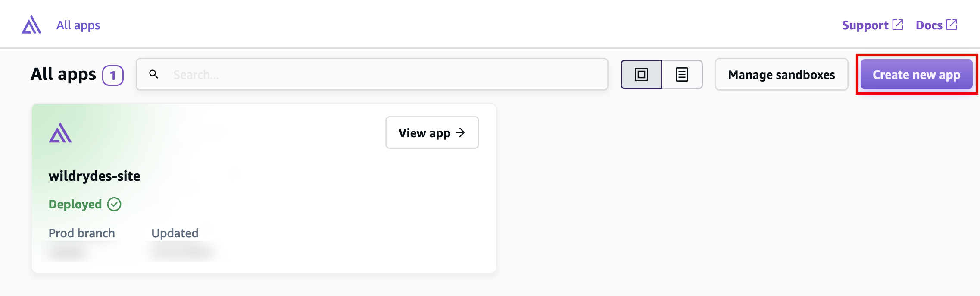The height and width of the screenshot is (296, 980).
Task: Click the Prod branch label on the card
Action: click(81, 233)
